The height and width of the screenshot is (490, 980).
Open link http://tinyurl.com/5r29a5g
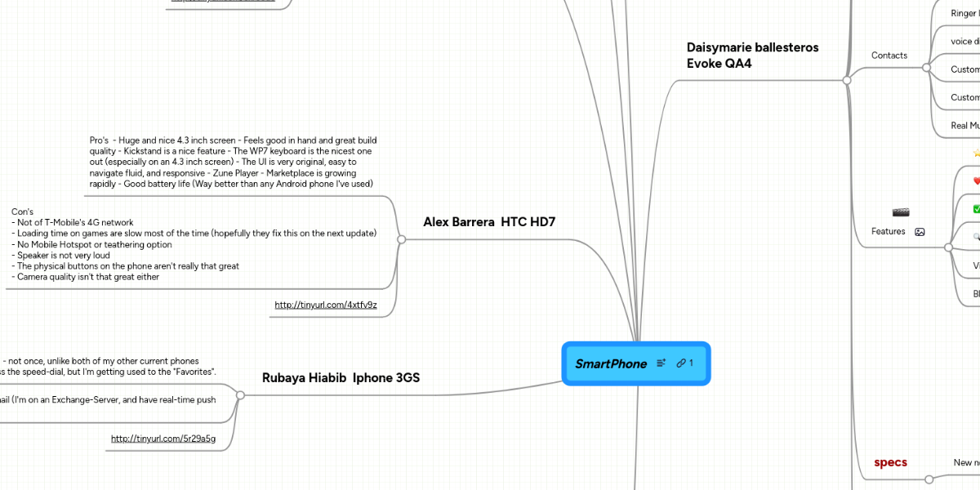tap(163, 439)
